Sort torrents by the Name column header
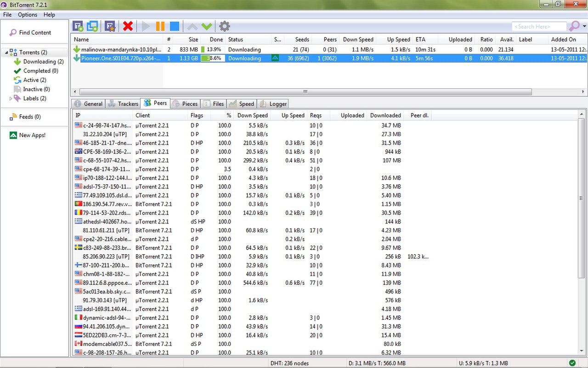 click(x=117, y=40)
